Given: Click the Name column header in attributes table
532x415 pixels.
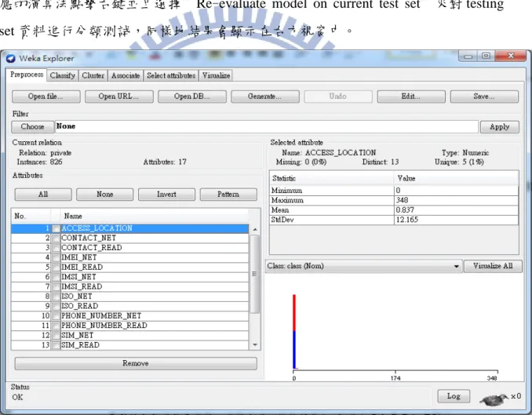Looking at the screenshot, I should click(x=155, y=217).
